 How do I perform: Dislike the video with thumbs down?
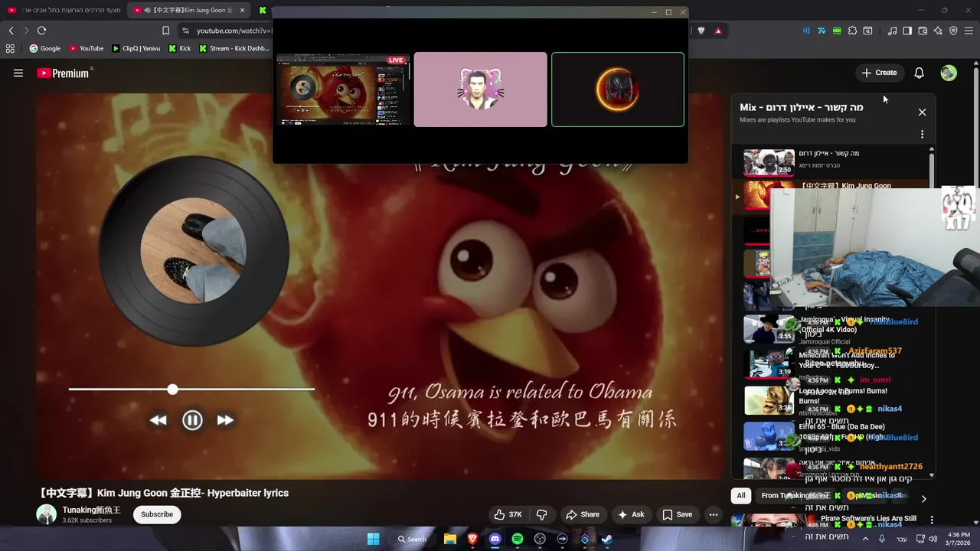click(x=541, y=514)
